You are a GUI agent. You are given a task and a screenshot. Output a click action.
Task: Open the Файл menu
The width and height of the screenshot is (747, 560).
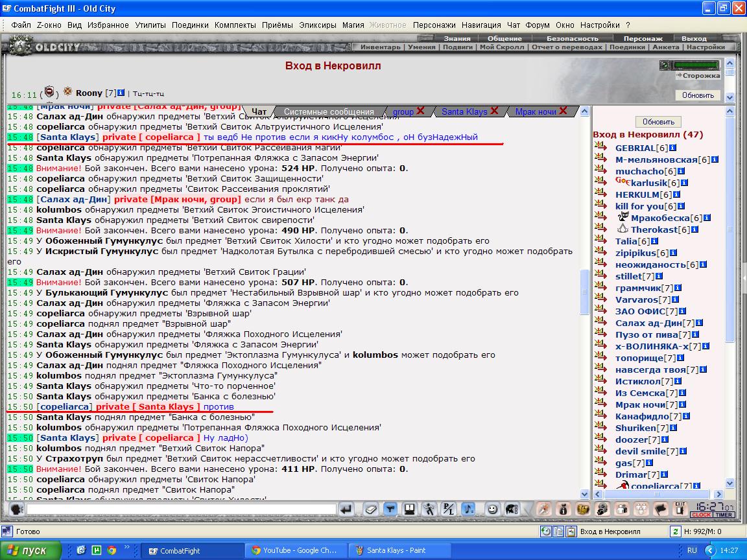click(21, 25)
